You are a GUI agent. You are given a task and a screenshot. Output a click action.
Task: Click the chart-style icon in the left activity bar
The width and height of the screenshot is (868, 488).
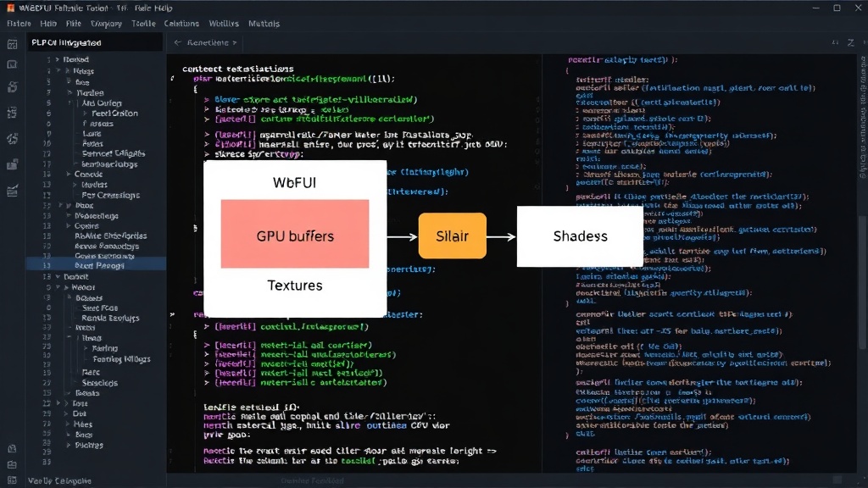[x=12, y=191]
